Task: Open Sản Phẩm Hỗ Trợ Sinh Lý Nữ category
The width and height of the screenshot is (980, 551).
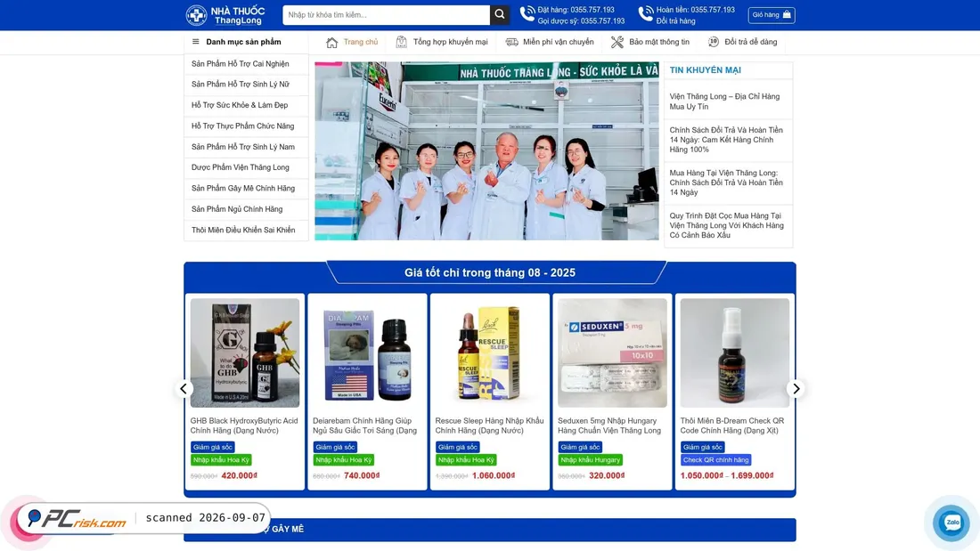Action: point(246,85)
